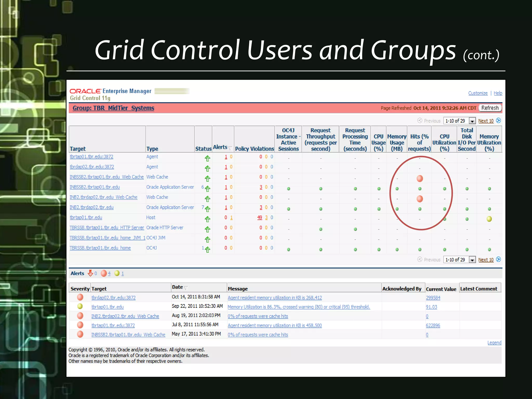Viewport: 532px width, 399px height.
Task: Click top Next 10 link
Action: point(486,121)
